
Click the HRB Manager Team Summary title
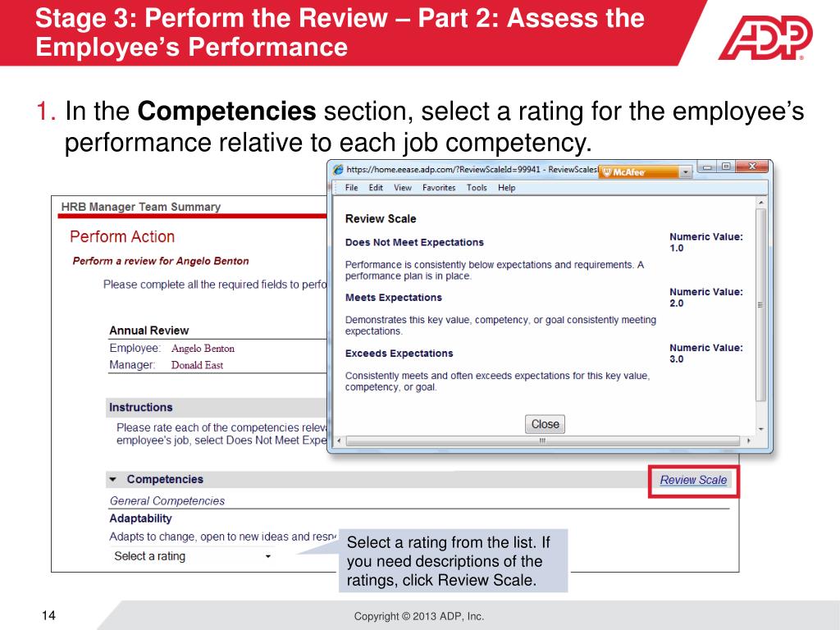click(x=141, y=207)
